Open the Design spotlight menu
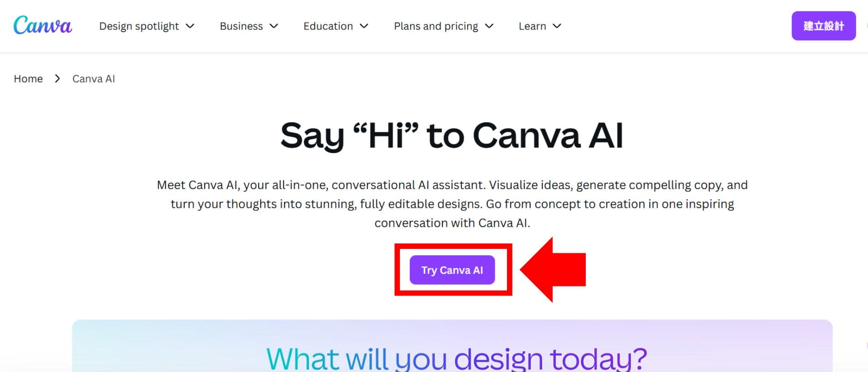868x372 pixels. coord(139,26)
